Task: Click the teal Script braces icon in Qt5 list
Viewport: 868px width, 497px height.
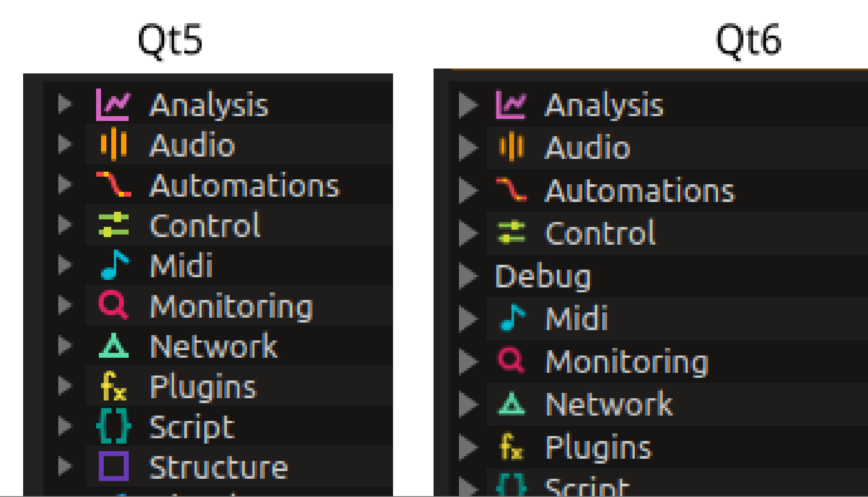Action: pyautogui.click(x=114, y=426)
